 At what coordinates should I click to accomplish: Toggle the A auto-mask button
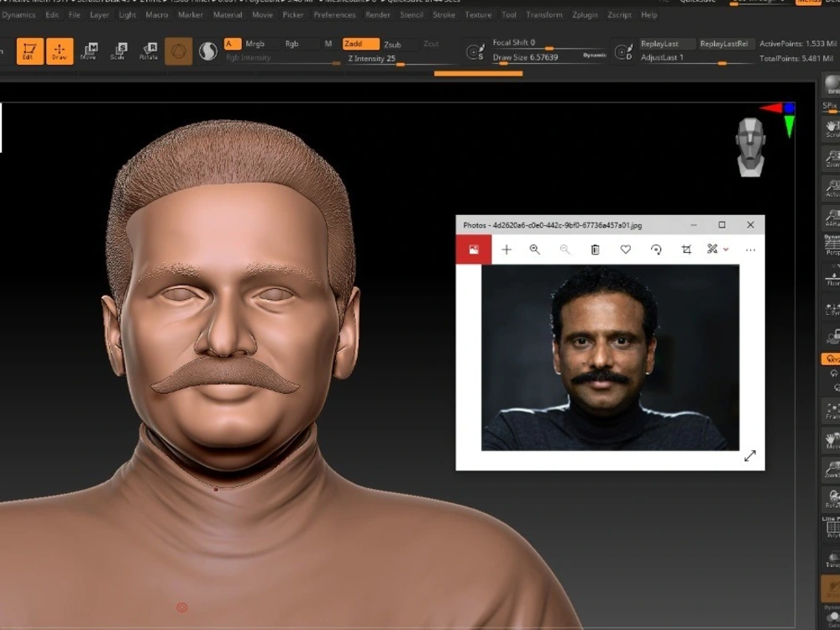point(232,44)
